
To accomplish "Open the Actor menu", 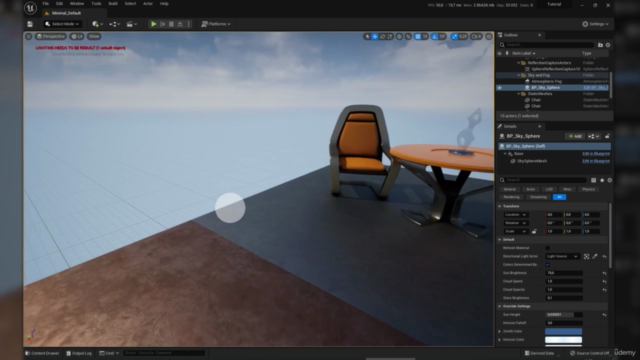I will pos(148,4).
